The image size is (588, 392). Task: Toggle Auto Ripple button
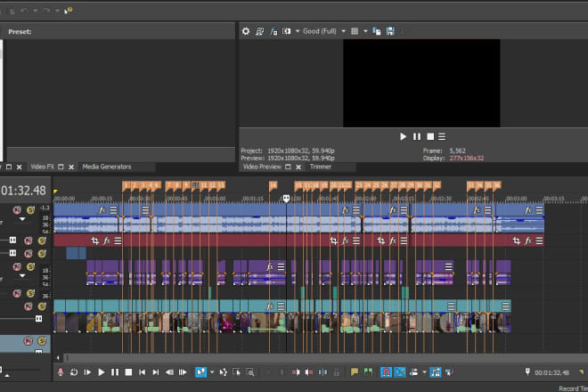[413, 372]
